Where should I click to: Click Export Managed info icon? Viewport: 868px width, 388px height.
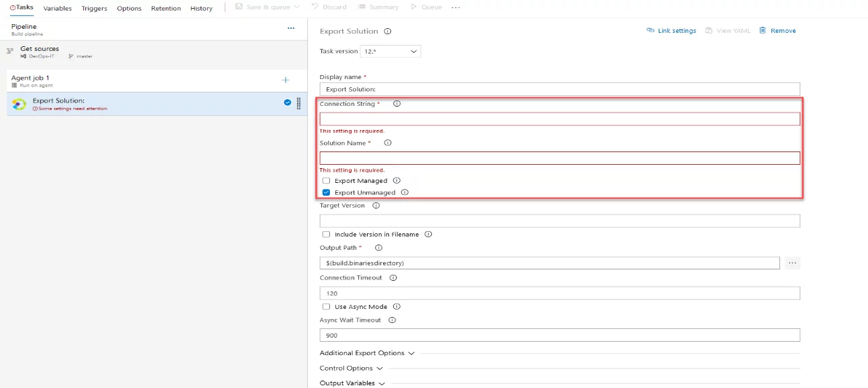pos(396,181)
